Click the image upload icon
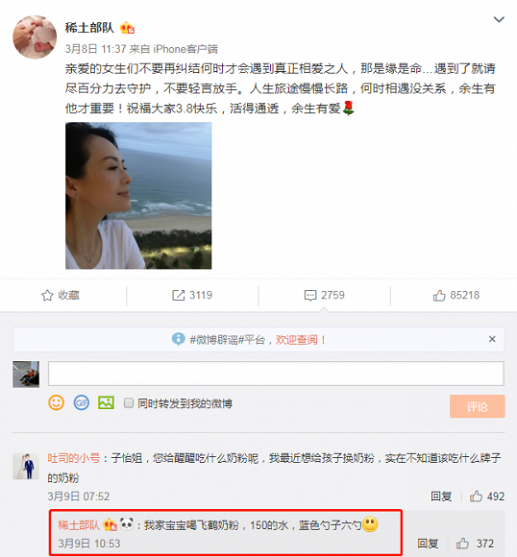This screenshot has width=517, height=557. [106, 403]
